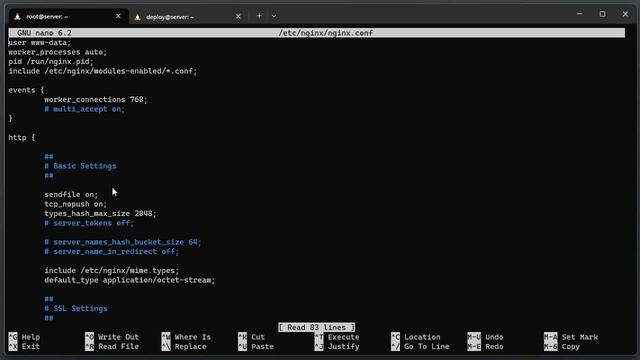This screenshot has height=360, width=640.
Task: Click the M-U Undo shortcut
Action: coord(485,337)
